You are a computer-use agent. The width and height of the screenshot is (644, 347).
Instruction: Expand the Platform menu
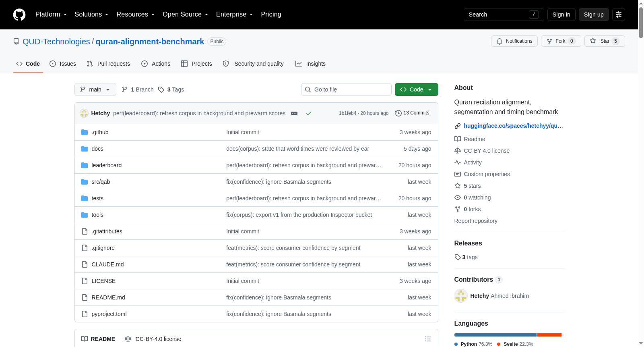(51, 15)
